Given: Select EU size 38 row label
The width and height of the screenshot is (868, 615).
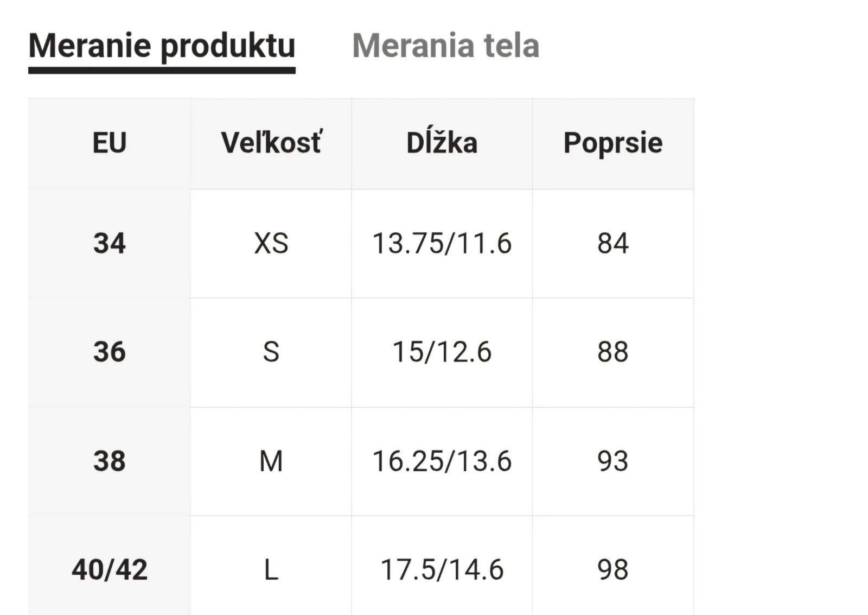Looking at the screenshot, I should point(110,461).
